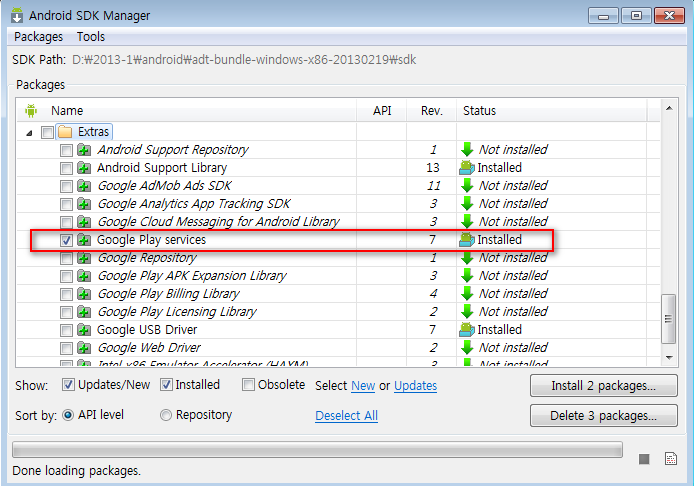The height and width of the screenshot is (486, 694).
Task: Click the New selection link
Action: pos(363,386)
